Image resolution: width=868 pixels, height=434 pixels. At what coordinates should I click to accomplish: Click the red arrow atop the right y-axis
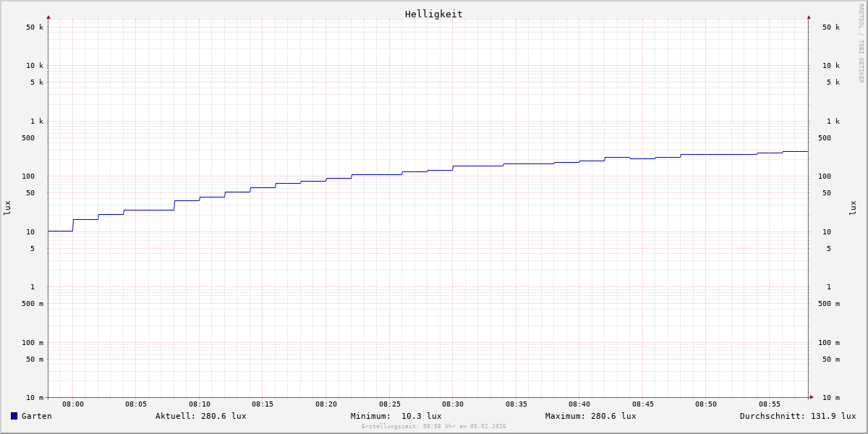point(809,17)
